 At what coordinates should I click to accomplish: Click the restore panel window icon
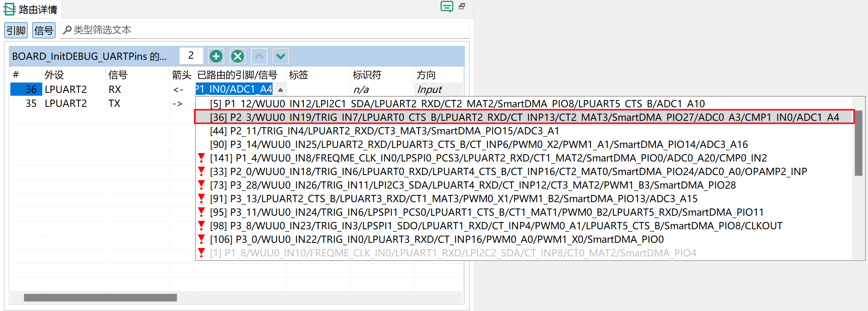pos(462,6)
